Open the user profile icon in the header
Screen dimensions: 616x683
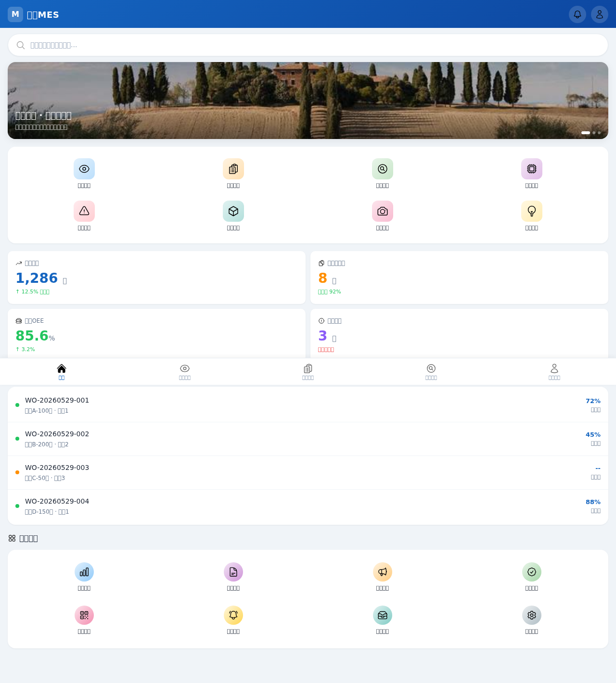coord(600,14)
